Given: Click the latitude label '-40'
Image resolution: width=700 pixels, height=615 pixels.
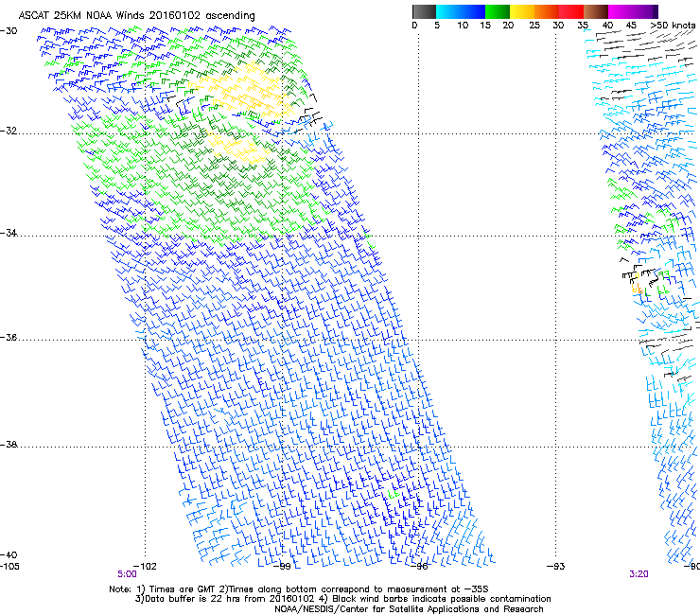Looking at the screenshot, I should (9, 554).
